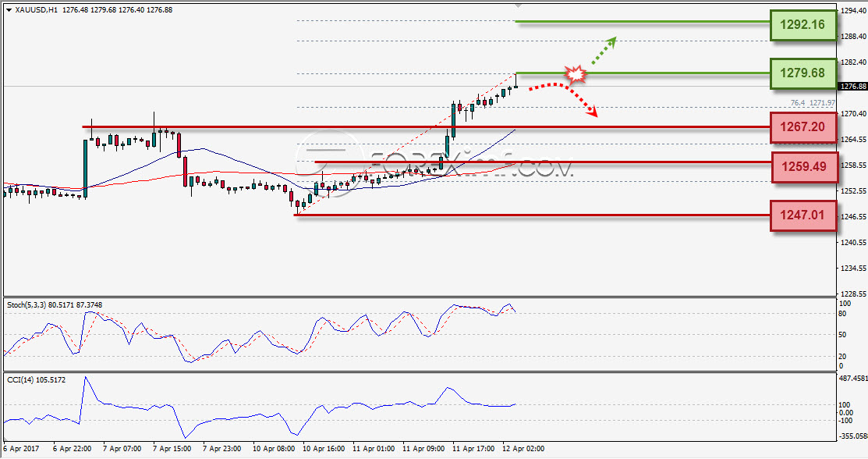The height and width of the screenshot is (459, 868).
Task: Click time axis label 11 Apr 09:00
Action: 423,449
